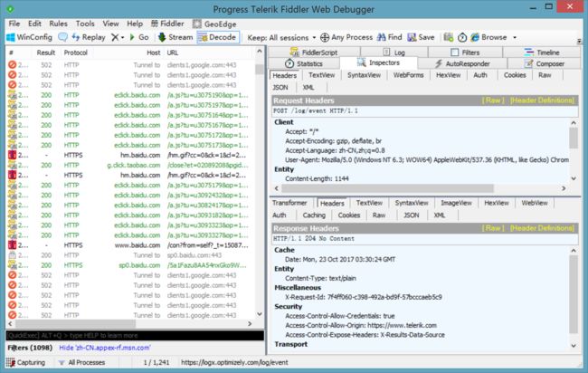Image resolution: width=588 pixels, height=373 pixels.
Task: Open the Edit menu
Action: (34, 24)
